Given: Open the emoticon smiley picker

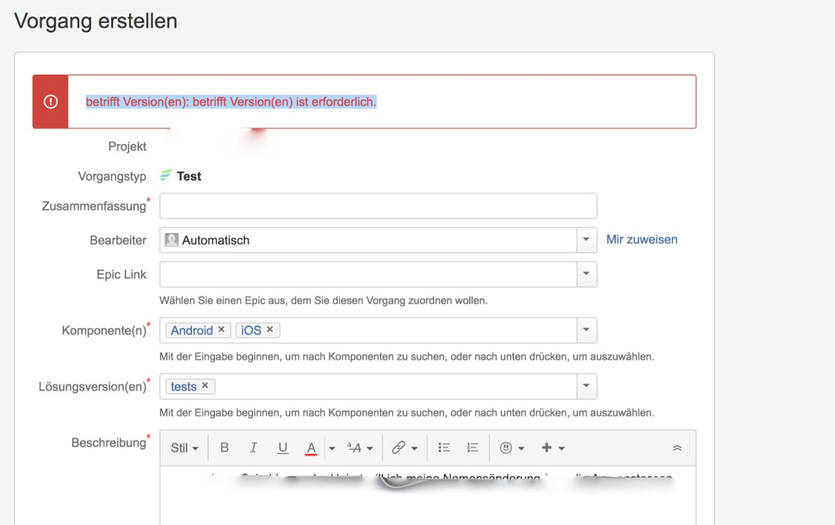Looking at the screenshot, I should click(x=512, y=448).
